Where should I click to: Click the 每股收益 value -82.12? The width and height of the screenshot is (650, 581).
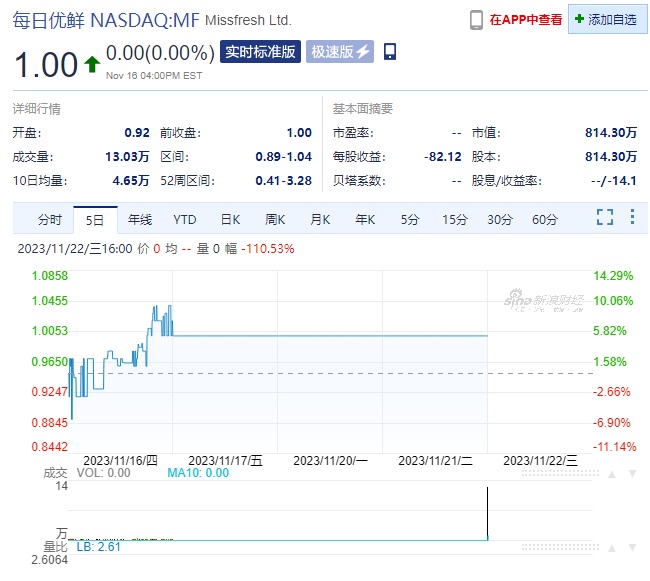(442, 157)
